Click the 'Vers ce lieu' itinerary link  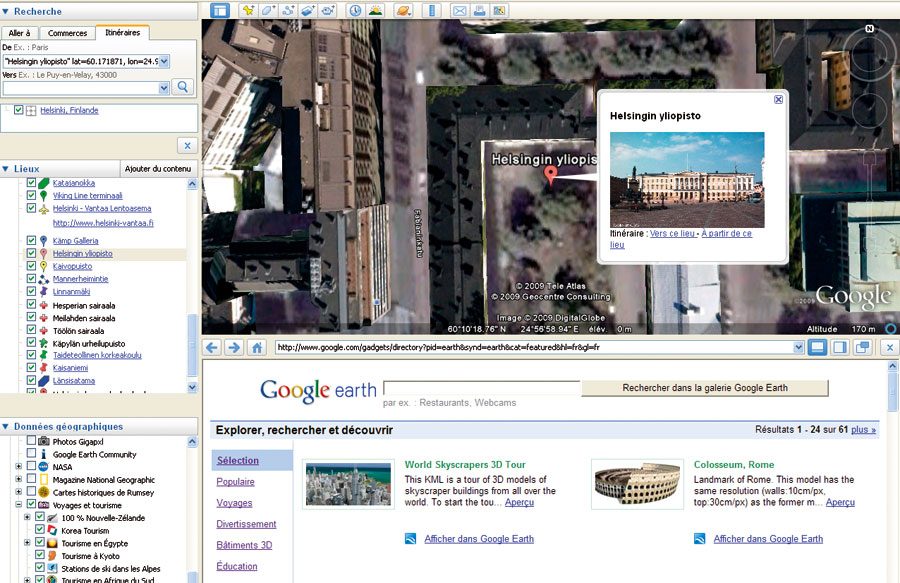(672, 233)
